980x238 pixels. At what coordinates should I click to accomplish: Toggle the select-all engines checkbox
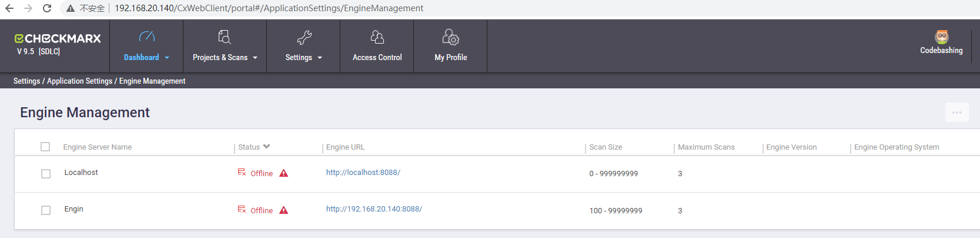(45, 147)
